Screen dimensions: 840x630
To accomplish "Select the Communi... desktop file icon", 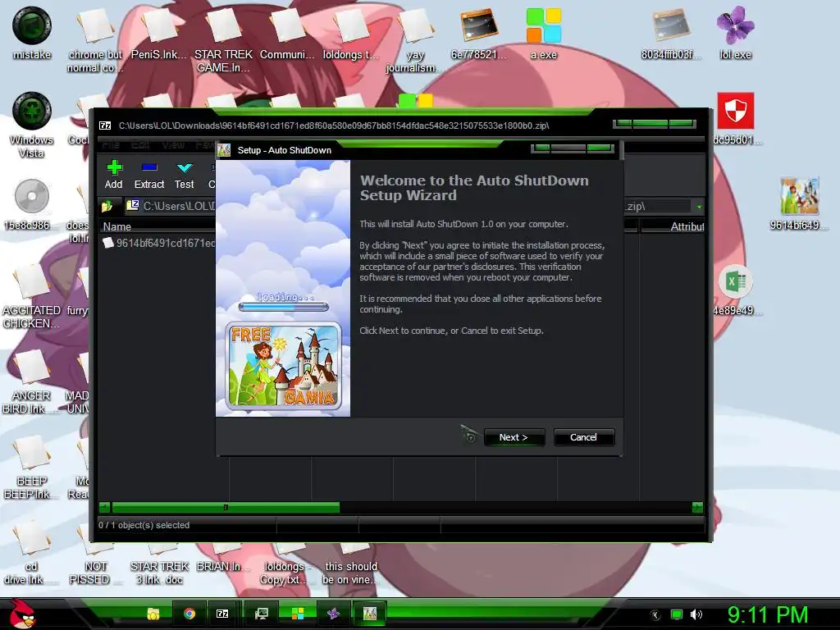I will pos(287,33).
